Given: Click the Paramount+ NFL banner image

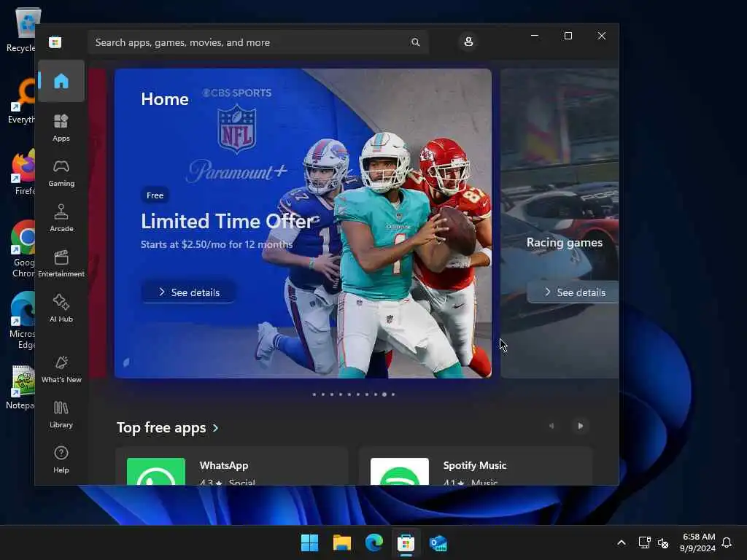Looking at the screenshot, I should 303,223.
